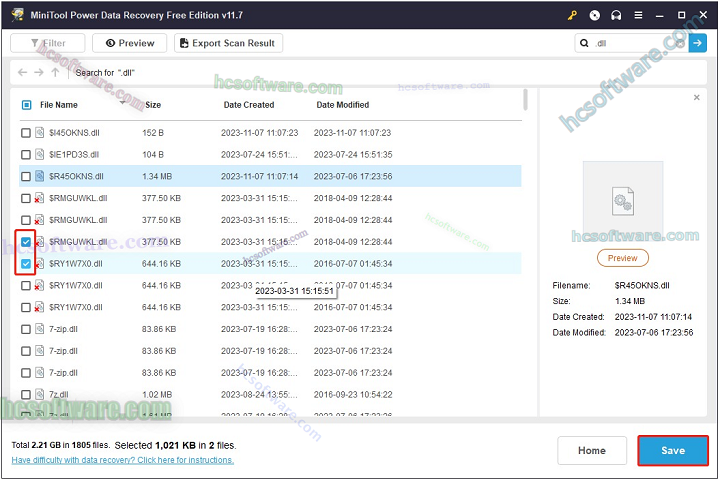Viewport: 720px width, 480px height.
Task: Select the $R45OKNS.dll file name
Action: click(x=76, y=177)
